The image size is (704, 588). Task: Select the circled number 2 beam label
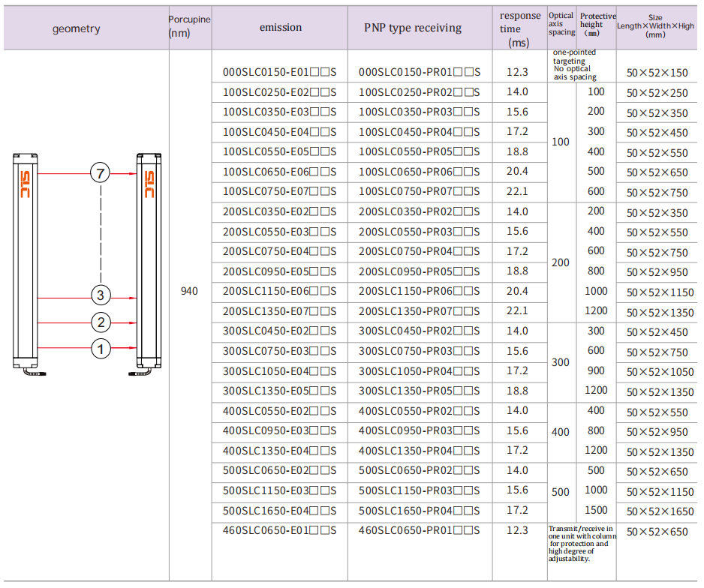(101, 322)
